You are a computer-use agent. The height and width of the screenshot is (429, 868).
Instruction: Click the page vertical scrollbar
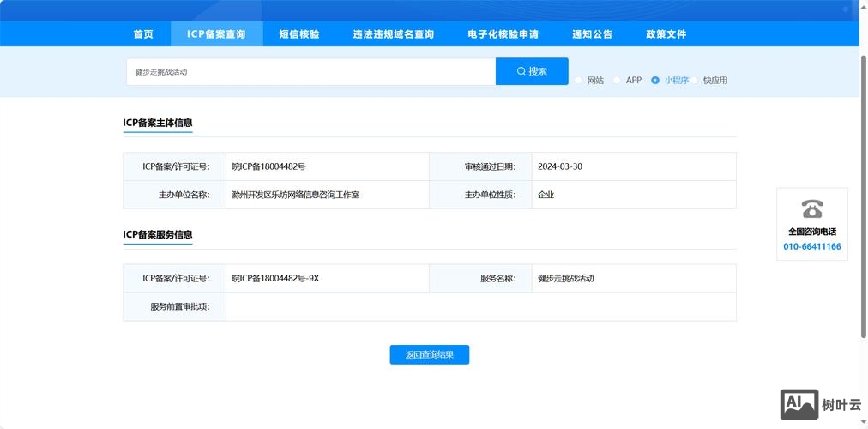pyautogui.click(x=864, y=196)
